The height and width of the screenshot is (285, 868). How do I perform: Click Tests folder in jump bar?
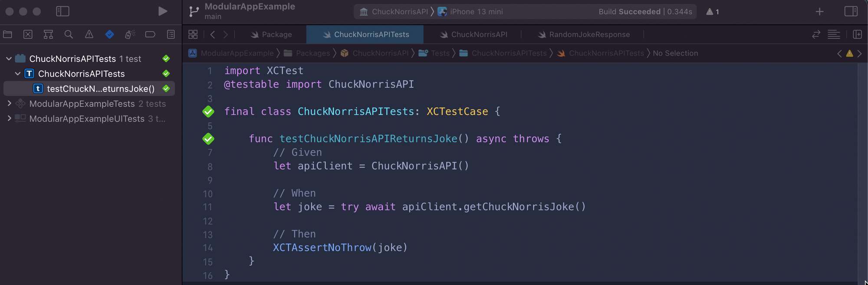[434, 53]
